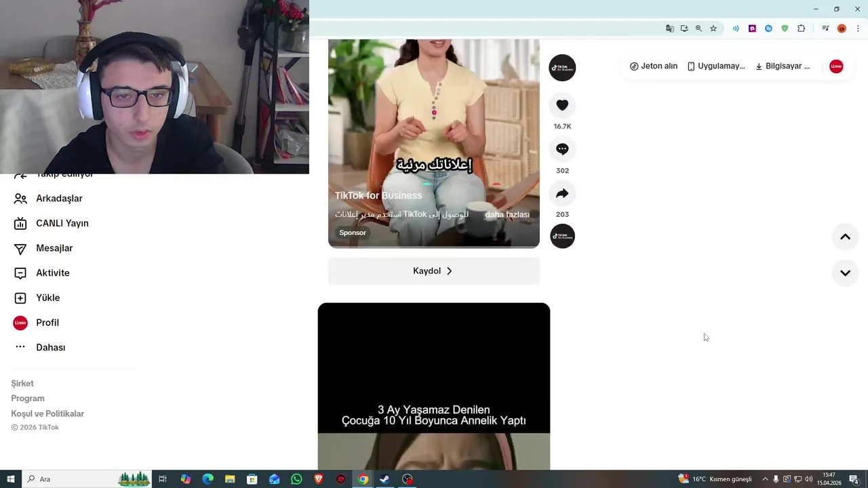The height and width of the screenshot is (488, 868).
Task: Click Chrome translate page icon
Action: 670,28
